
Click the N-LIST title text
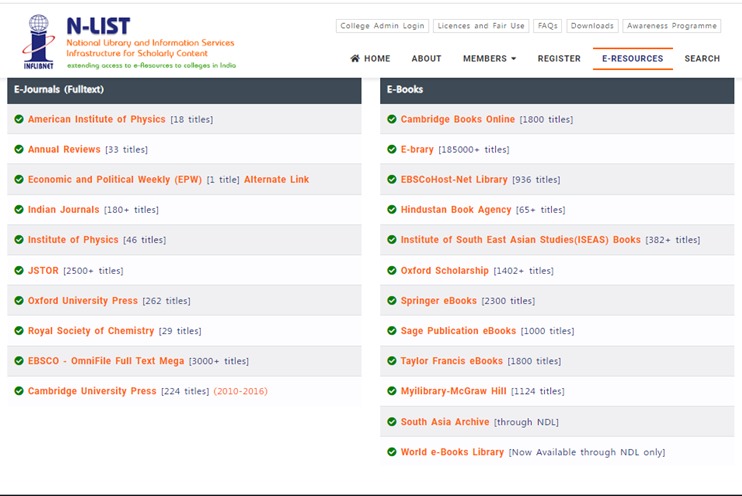[x=98, y=26]
